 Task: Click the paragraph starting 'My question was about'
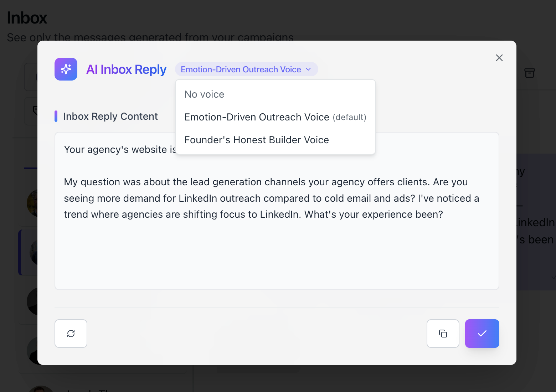271,198
